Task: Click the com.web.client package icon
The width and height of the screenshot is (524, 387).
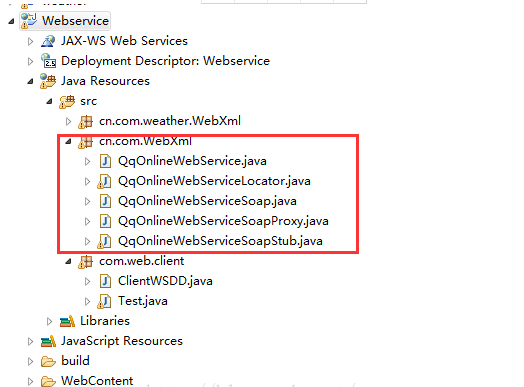Action: 86,262
